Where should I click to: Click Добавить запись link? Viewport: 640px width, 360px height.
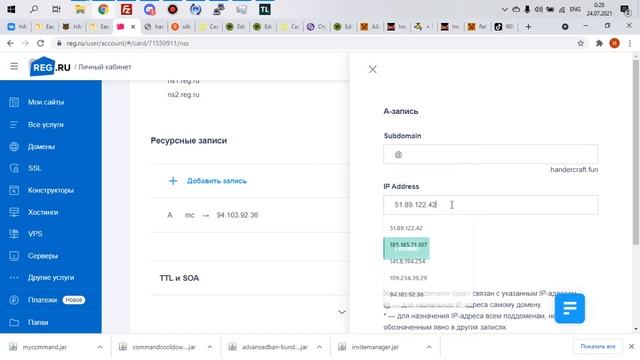(x=217, y=181)
